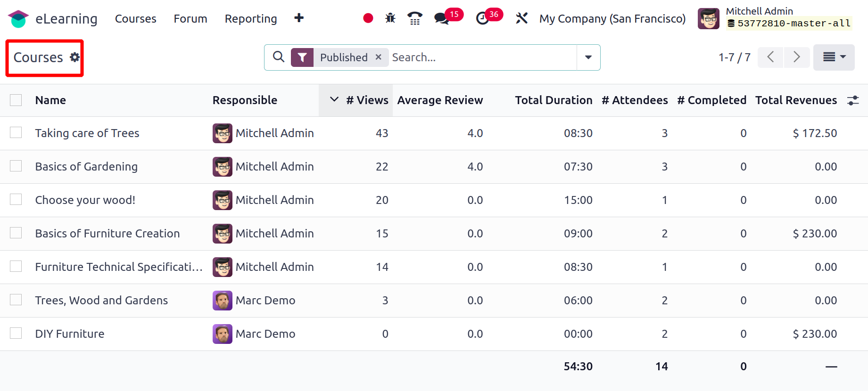
Task: Open the VoIP phone dialer icon
Action: click(x=414, y=18)
